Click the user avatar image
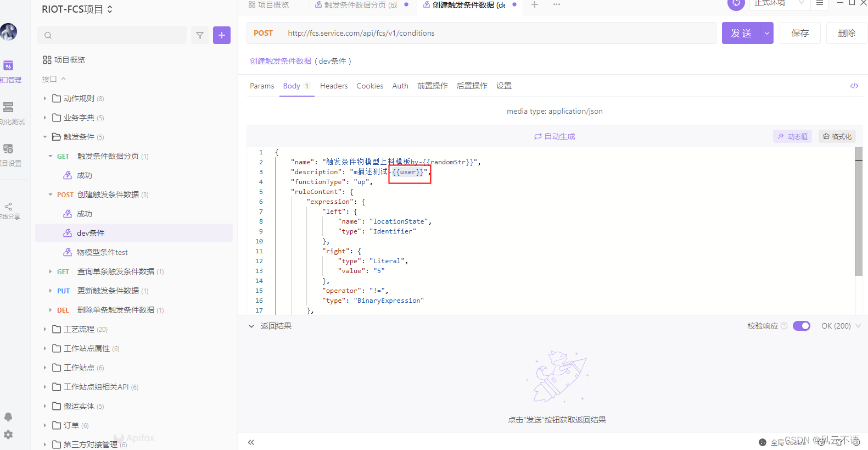Image resolution: width=868 pixels, height=450 pixels. [8, 32]
